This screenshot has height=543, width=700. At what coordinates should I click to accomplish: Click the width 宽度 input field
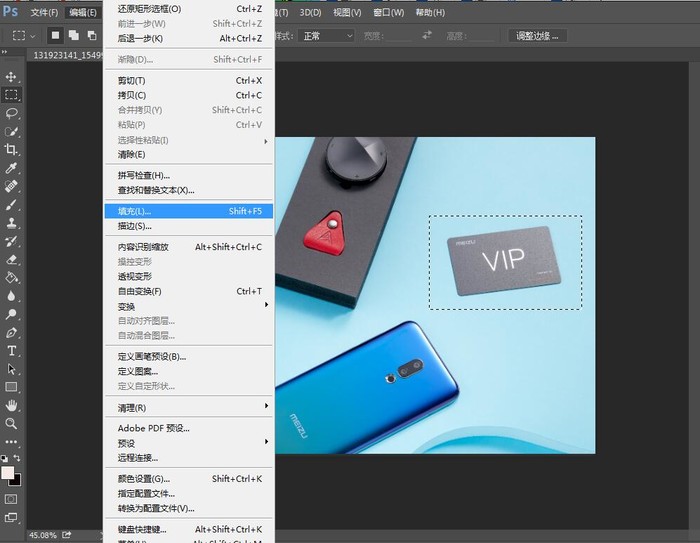399,36
